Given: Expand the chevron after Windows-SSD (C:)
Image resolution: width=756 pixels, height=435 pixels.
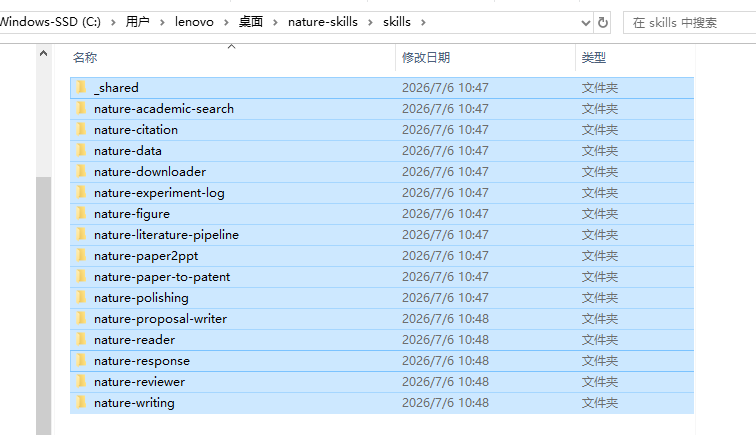Looking at the screenshot, I should point(113,22).
